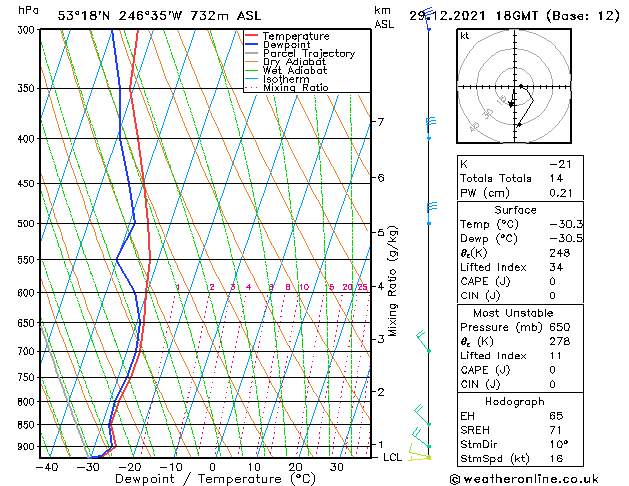
Task: Select the Parcel Trajectory legend entry
Action: [x=308, y=54]
